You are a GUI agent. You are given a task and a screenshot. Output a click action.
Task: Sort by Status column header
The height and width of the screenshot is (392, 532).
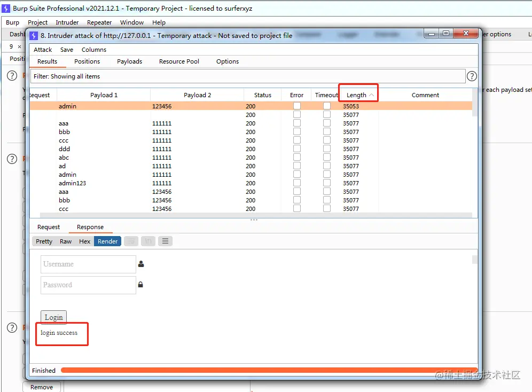(x=263, y=95)
